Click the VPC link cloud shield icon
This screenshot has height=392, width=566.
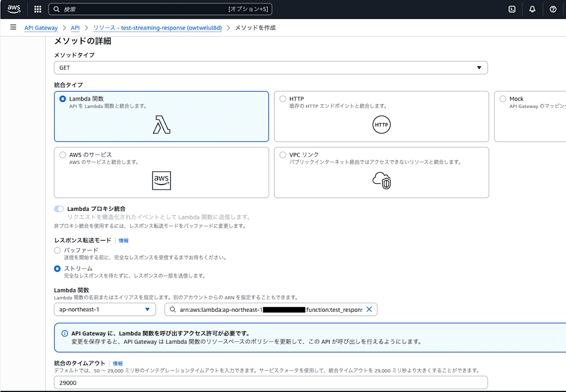coord(382,181)
